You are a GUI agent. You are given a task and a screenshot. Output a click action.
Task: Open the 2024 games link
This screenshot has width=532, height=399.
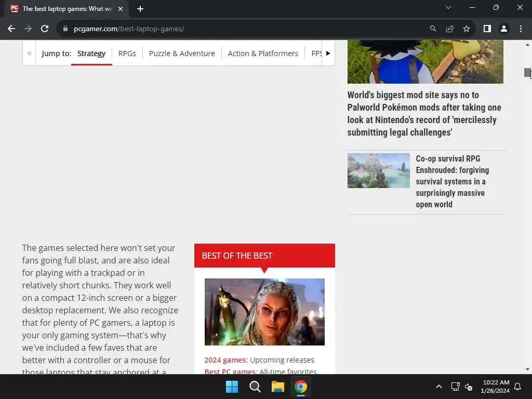225,360
